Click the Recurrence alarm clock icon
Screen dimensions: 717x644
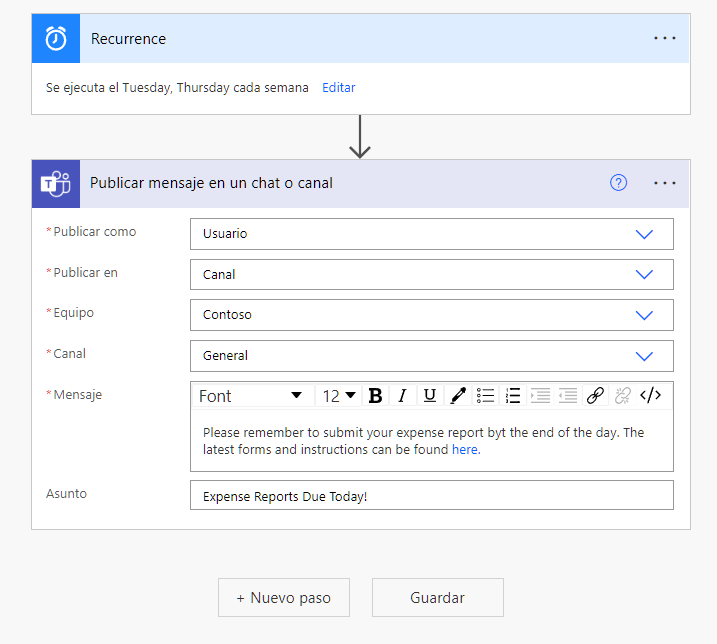point(56,38)
